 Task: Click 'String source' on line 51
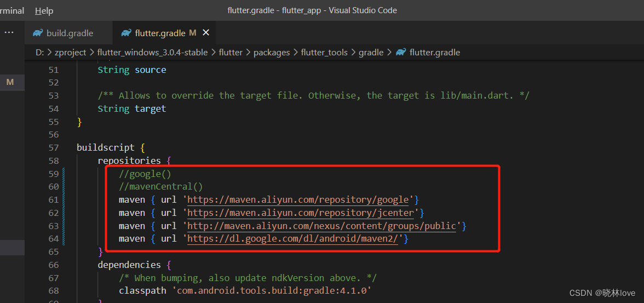(x=132, y=70)
